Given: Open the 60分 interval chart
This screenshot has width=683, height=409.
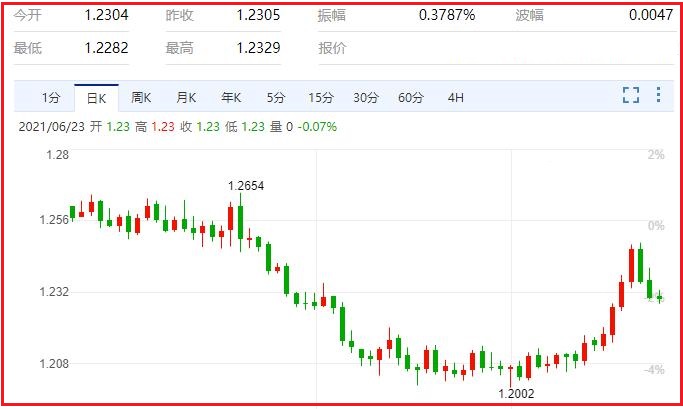Looking at the screenshot, I should tap(411, 98).
